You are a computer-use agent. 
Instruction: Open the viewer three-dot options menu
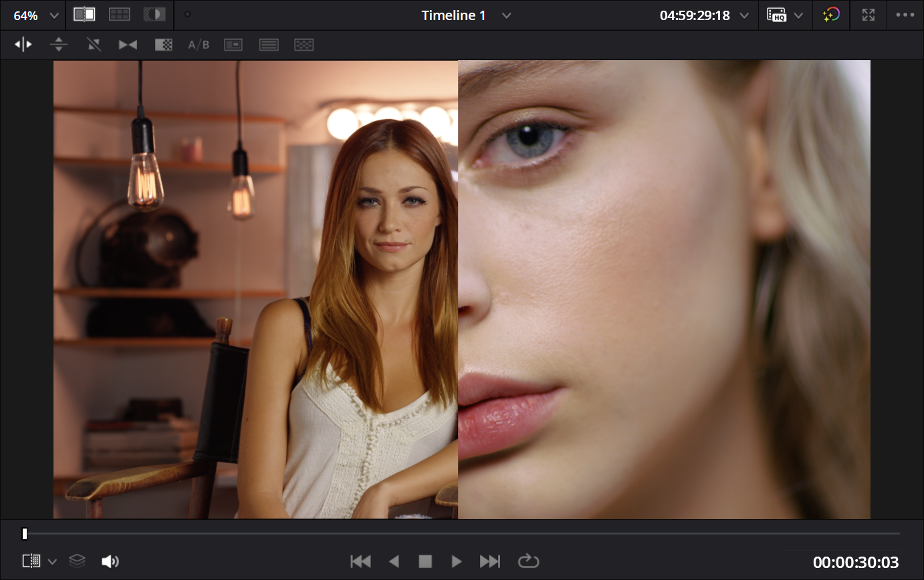(x=905, y=15)
